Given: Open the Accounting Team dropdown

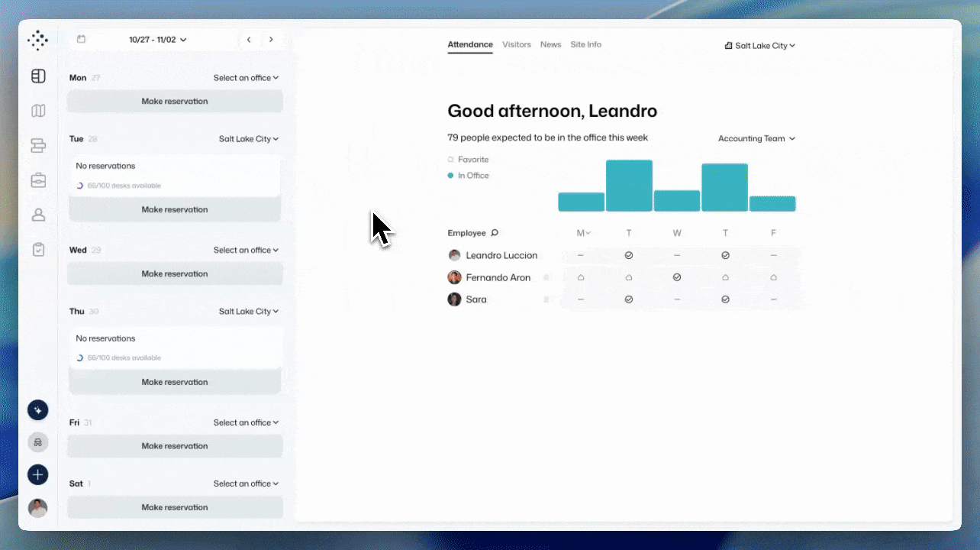Looking at the screenshot, I should pos(756,139).
